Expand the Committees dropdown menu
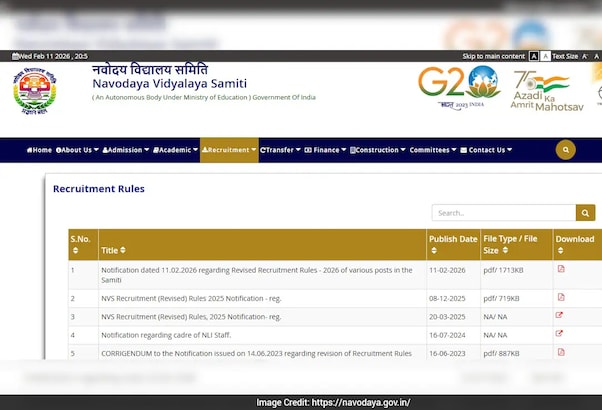 [433, 150]
